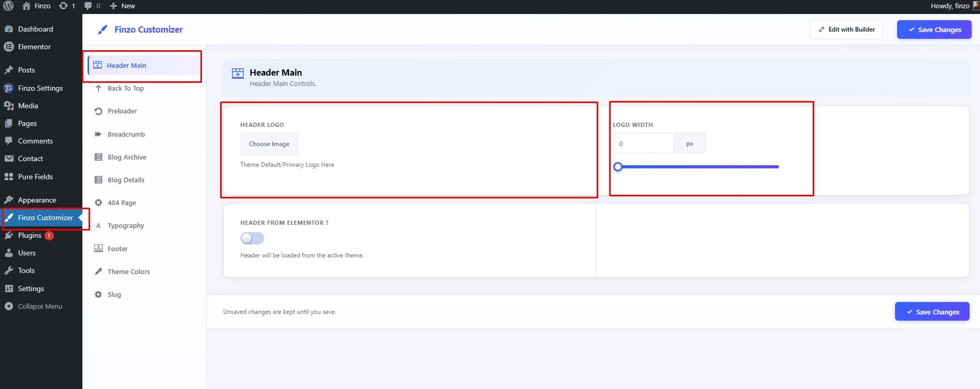980x389 pixels.
Task: Click the WordPress logo icon in admin bar
Action: coord(8,6)
